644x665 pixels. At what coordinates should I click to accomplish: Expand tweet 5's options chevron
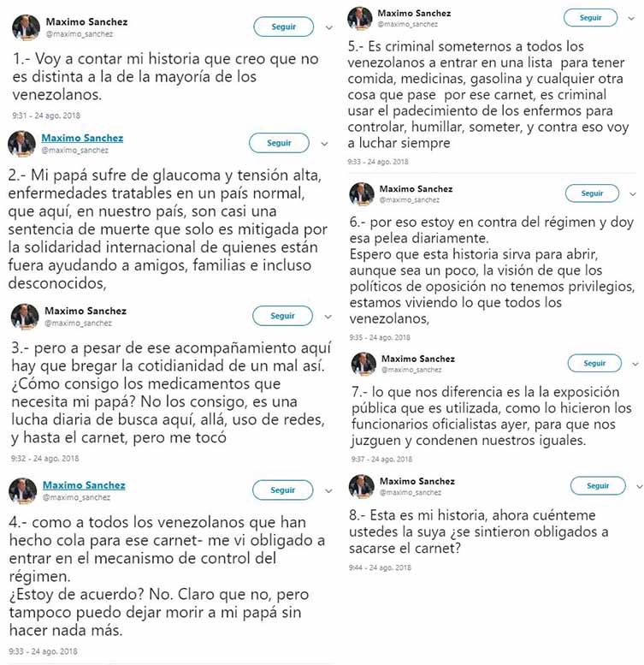(x=638, y=18)
